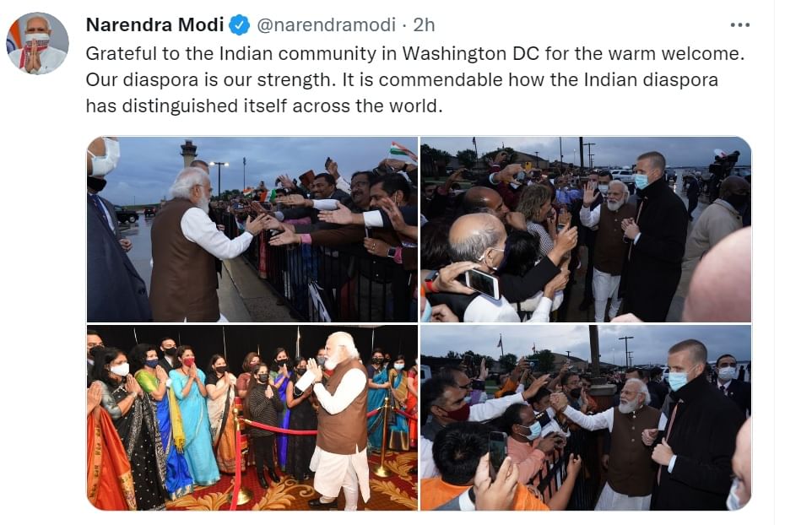The image size is (812, 525).
Task: Click the blue verified badge icon
Action: (239, 24)
